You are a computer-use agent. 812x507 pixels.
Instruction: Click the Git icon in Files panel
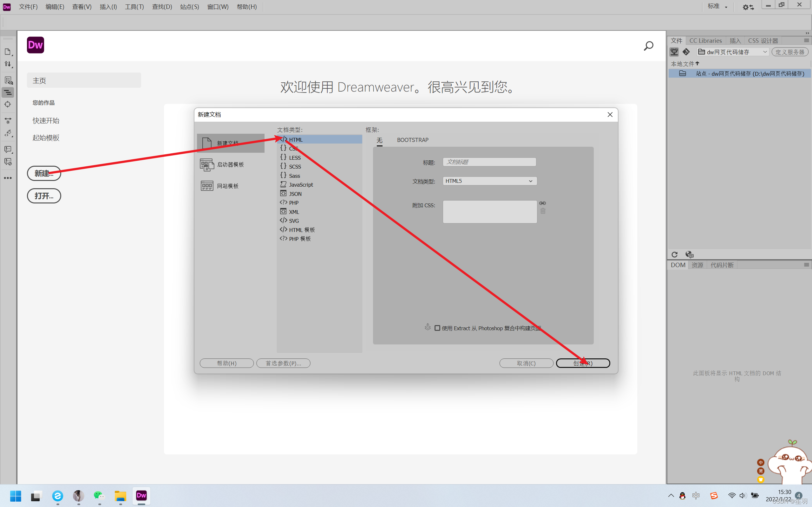click(686, 52)
